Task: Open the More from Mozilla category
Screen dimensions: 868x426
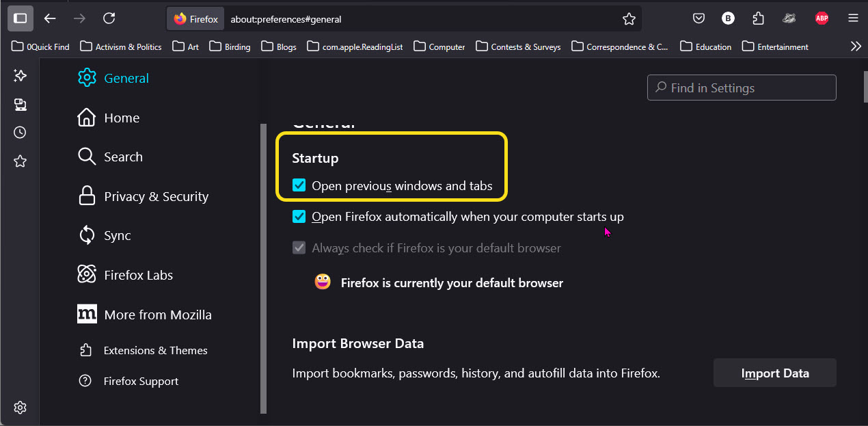Action: click(145, 315)
